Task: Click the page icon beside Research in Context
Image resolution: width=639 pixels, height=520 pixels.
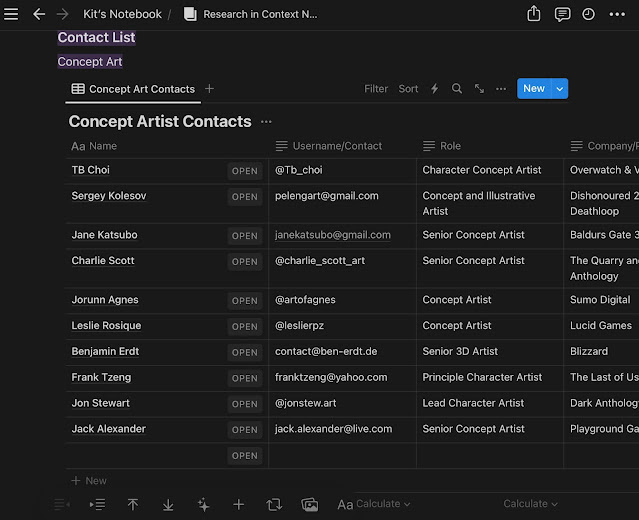Action: pyautogui.click(x=190, y=14)
